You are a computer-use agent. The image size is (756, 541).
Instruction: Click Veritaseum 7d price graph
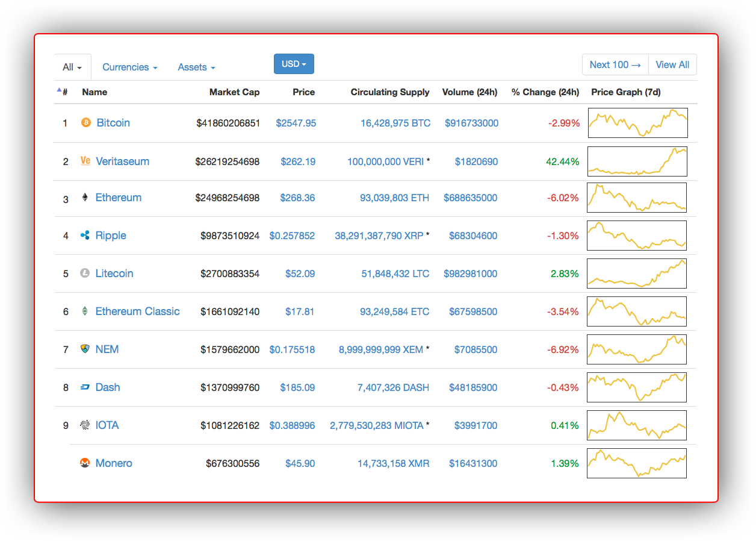pos(637,161)
